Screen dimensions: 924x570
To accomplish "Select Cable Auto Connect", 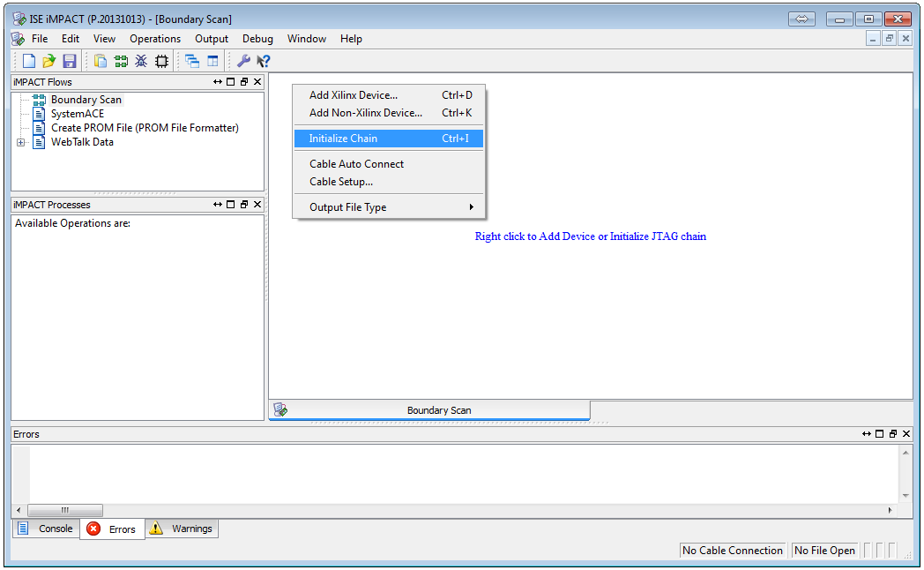I will point(389,164).
